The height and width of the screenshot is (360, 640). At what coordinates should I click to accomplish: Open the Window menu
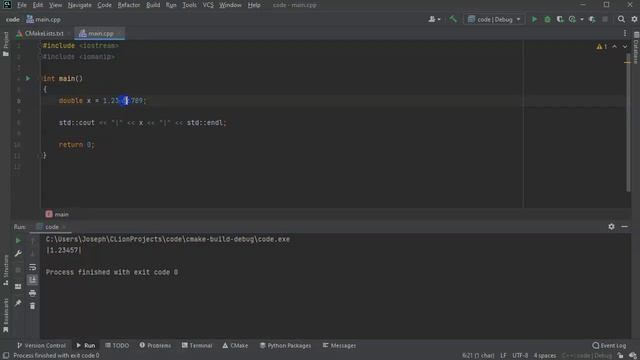pos(230,5)
